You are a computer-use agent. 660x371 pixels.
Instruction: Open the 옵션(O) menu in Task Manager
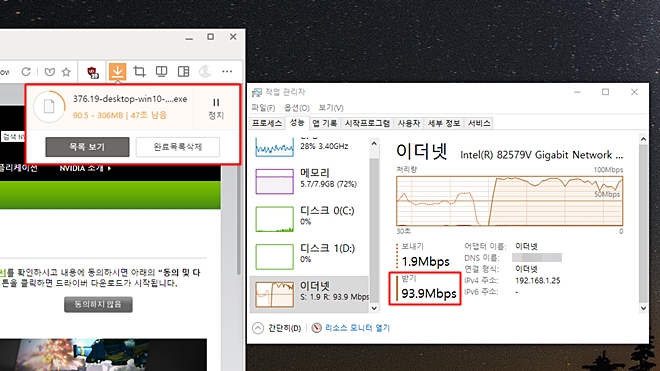(x=297, y=108)
